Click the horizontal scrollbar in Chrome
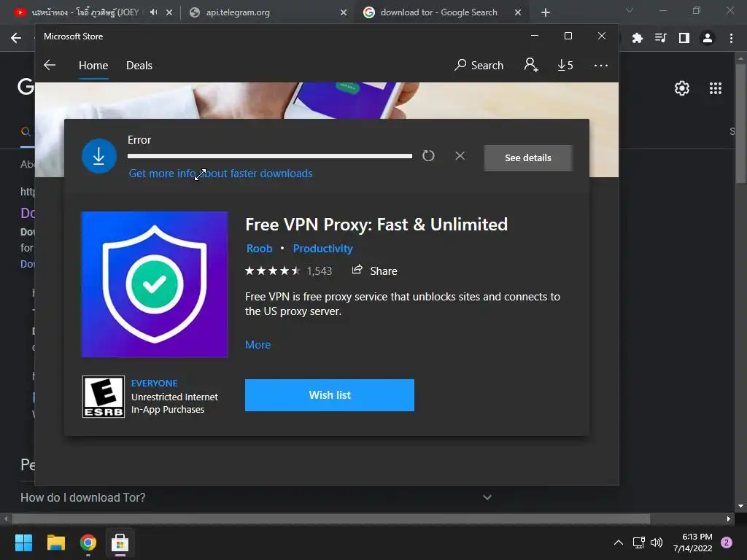The height and width of the screenshot is (560, 747). [x=330, y=518]
